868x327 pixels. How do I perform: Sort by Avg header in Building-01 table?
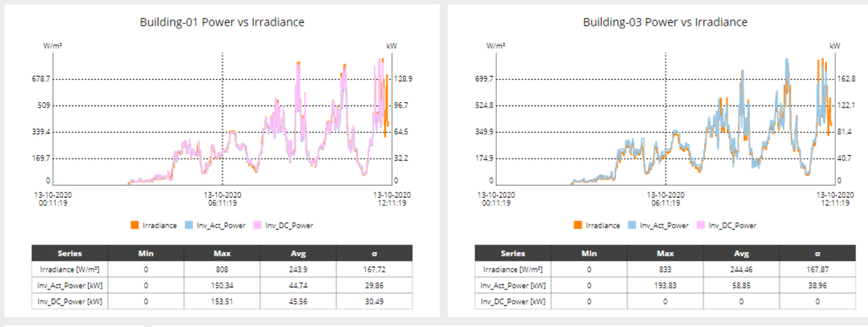pyautogui.click(x=298, y=253)
